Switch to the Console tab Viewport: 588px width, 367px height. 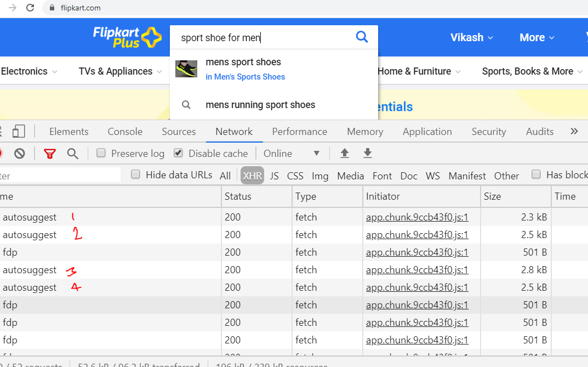pos(124,131)
